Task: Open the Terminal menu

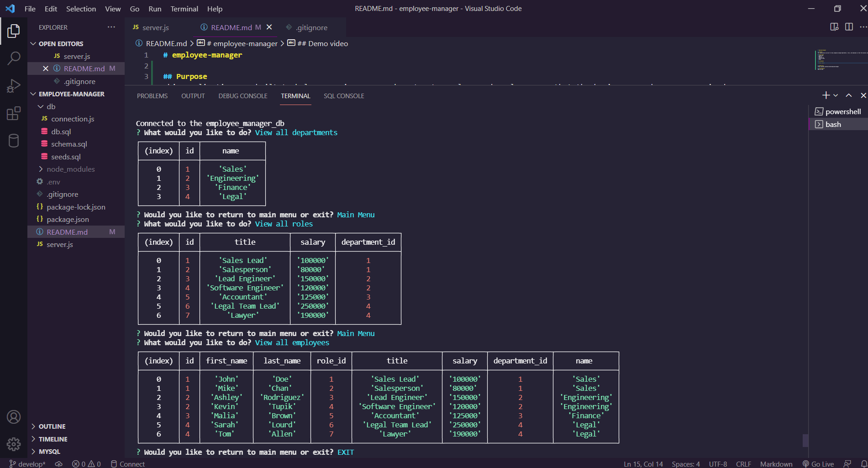Action: (184, 9)
